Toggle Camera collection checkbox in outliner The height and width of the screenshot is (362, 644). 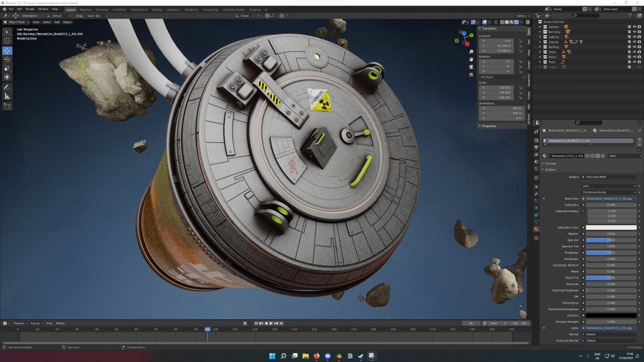tap(630, 27)
